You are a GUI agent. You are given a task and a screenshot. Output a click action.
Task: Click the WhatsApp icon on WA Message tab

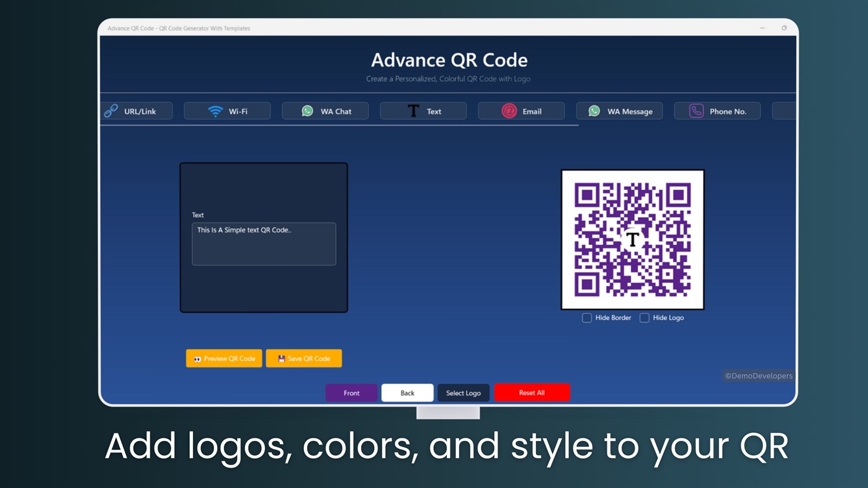click(594, 110)
